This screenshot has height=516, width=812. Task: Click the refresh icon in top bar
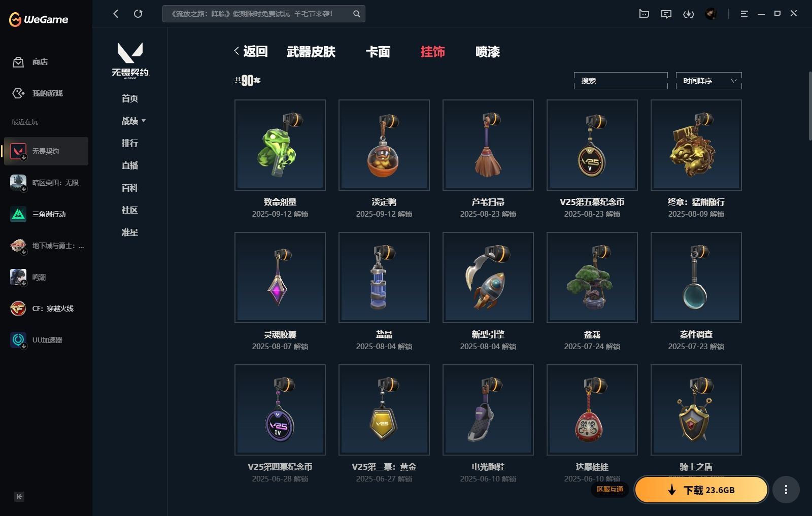pos(138,14)
